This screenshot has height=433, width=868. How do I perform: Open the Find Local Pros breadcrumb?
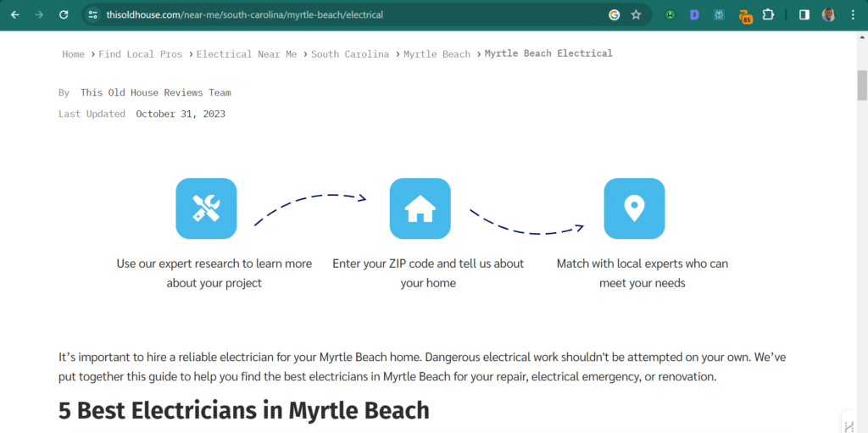141,54
